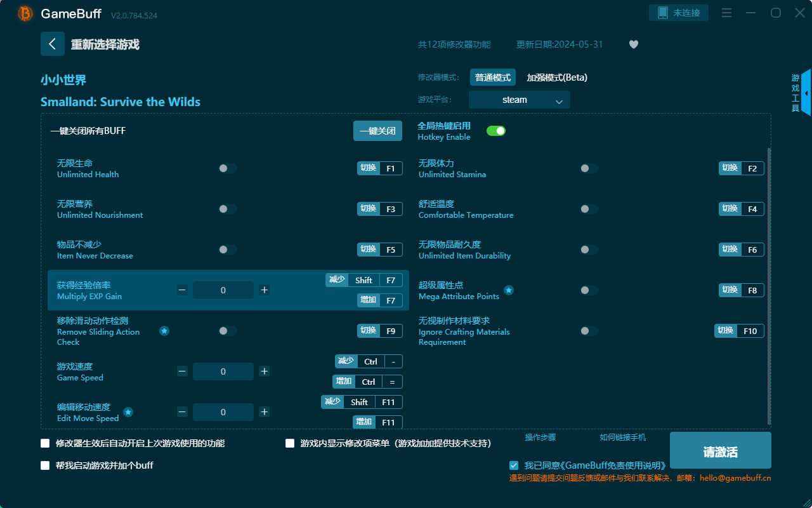Disable the global Hotkey Enable switch
The height and width of the screenshot is (508, 812).
(x=496, y=131)
